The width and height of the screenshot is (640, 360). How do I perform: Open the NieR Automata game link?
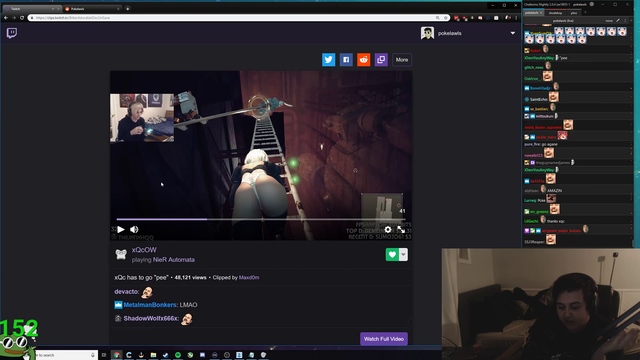pyautogui.click(x=174, y=260)
